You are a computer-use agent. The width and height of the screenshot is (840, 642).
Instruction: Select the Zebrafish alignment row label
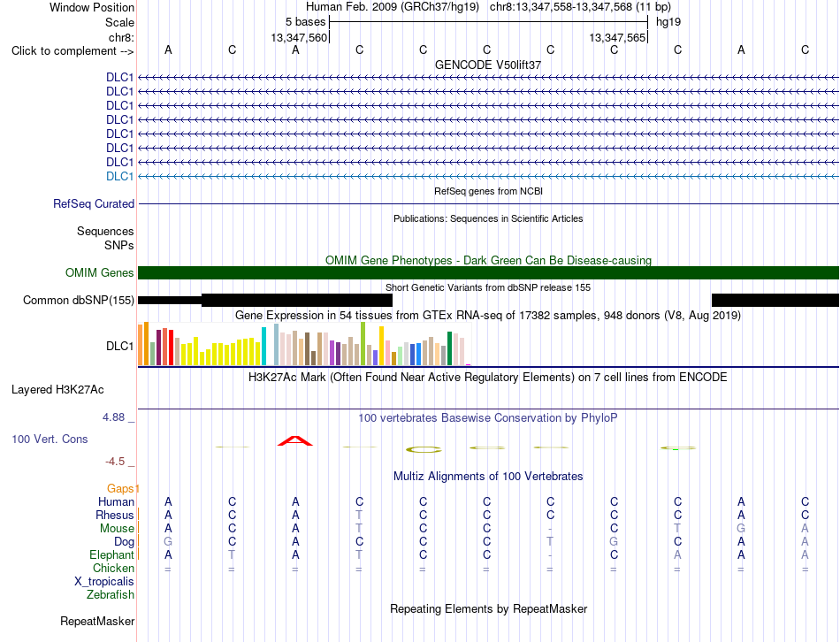111,595
